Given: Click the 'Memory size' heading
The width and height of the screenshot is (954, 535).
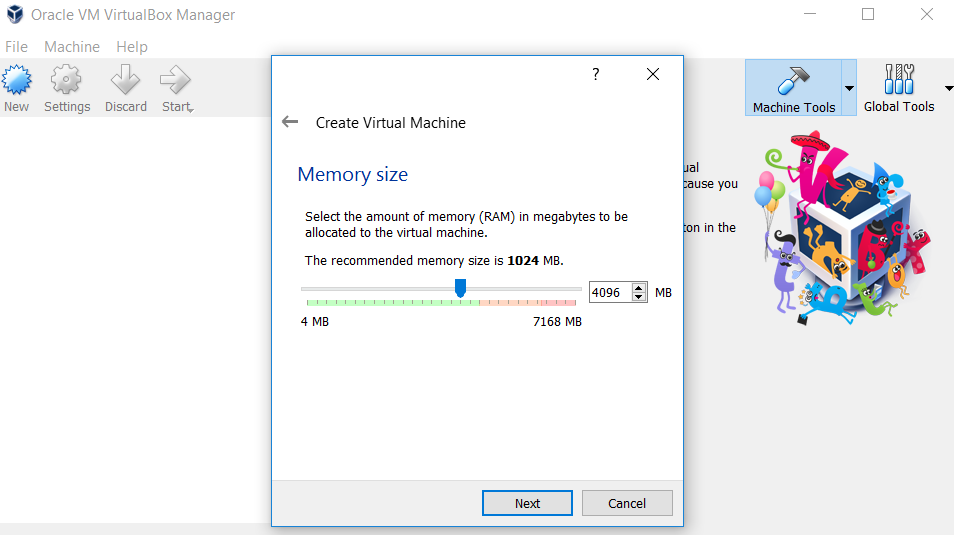Looking at the screenshot, I should tap(352, 175).
